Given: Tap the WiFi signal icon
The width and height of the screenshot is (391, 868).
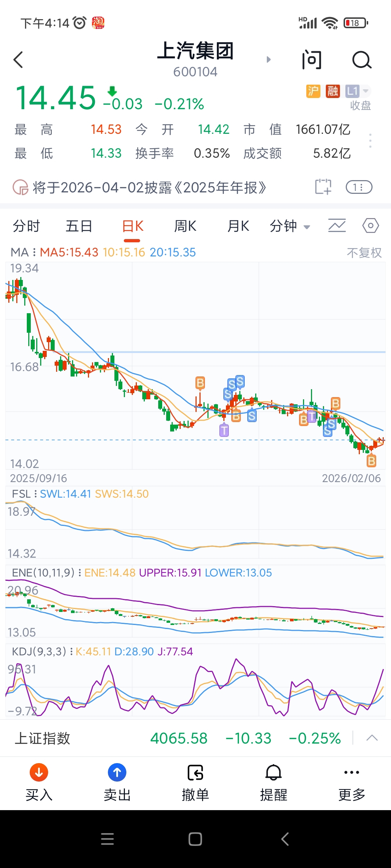Looking at the screenshot, I should (330, 23).
